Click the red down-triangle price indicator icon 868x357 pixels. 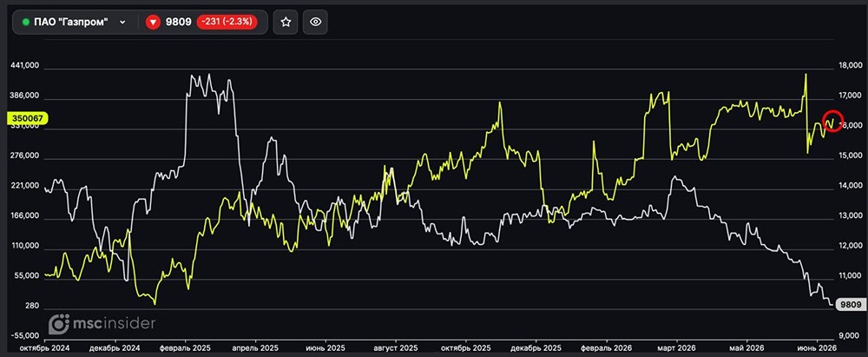[x=153, y=23]
